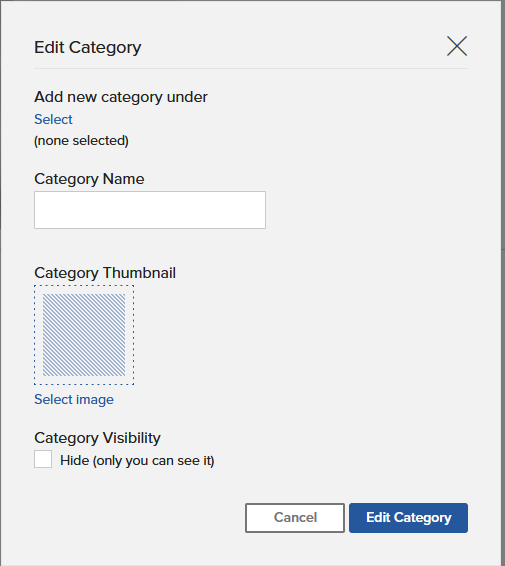Screen dimensions: 505x566
Task: Close the Edit Category dialog with X
Action: (x=457, y=46)
